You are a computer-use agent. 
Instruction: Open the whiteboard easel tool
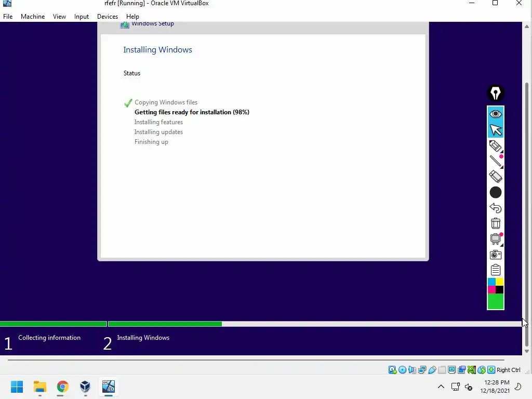495,239
